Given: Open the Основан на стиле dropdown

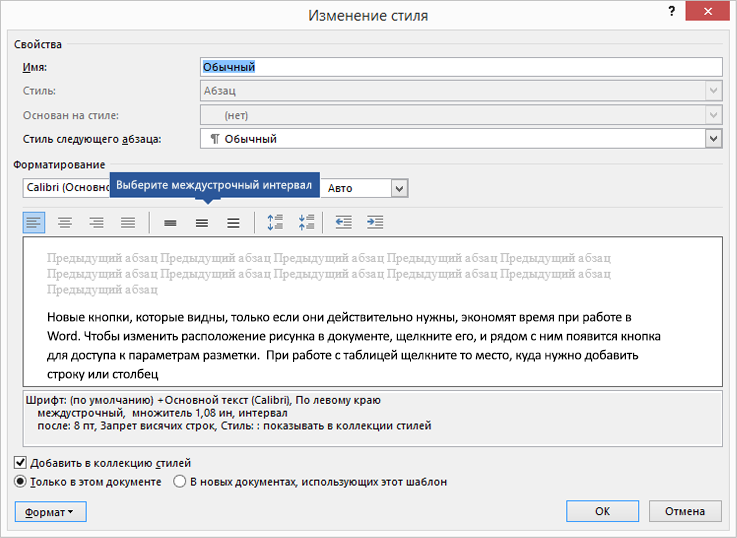Looking at the screenshot, I should coord(713,115).
